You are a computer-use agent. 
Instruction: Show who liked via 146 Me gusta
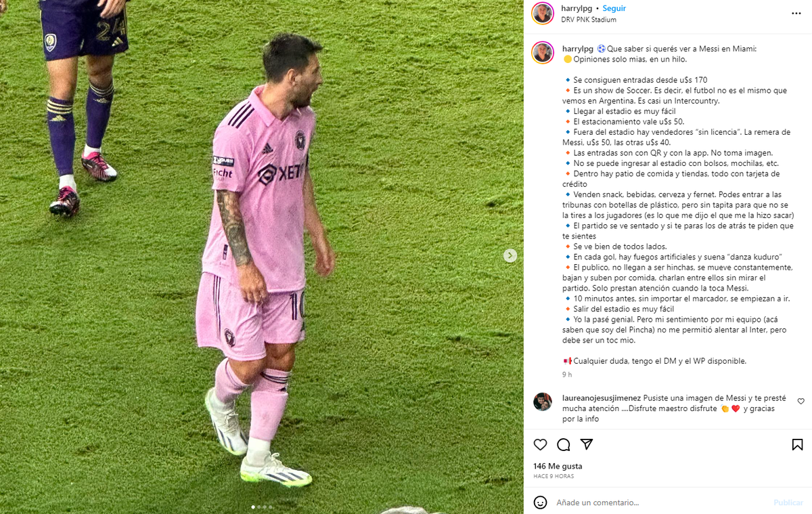(558, 466)
